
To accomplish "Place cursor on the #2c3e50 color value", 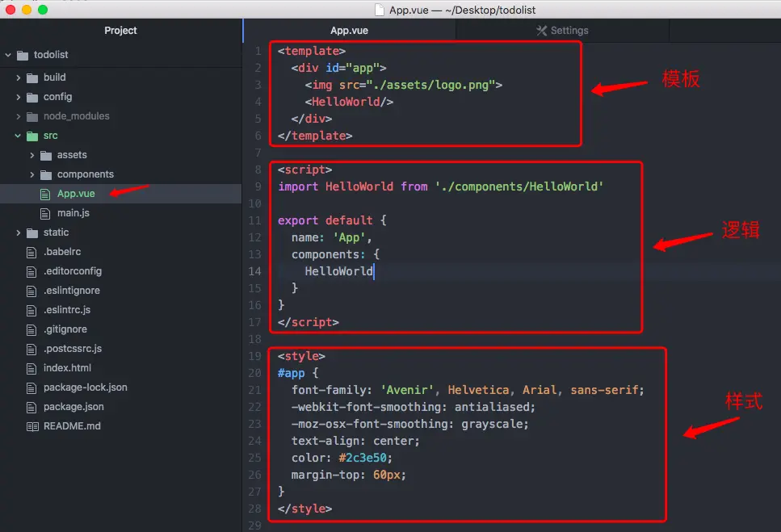I will [363, 458].
